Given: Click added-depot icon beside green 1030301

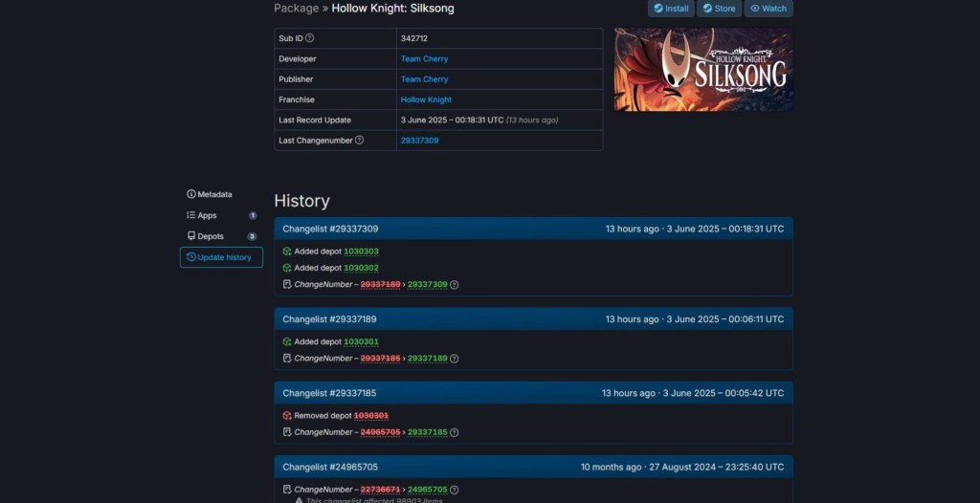Looking at the screenshot, I should tap(287, 341).
